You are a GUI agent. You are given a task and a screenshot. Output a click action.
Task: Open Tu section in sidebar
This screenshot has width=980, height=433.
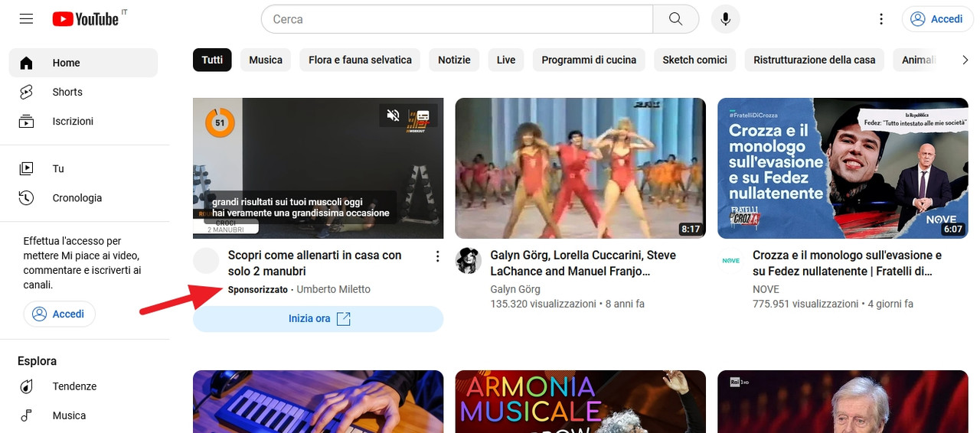[x=83, y=168]
